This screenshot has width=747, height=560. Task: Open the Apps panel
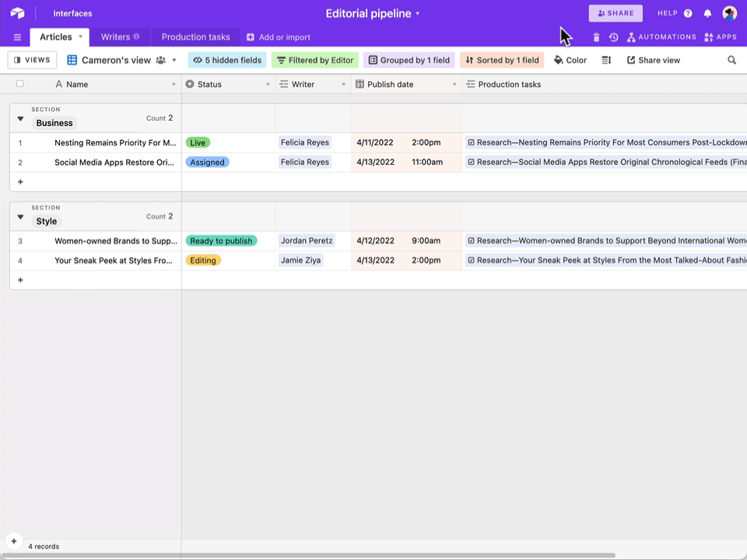[721, 36]
